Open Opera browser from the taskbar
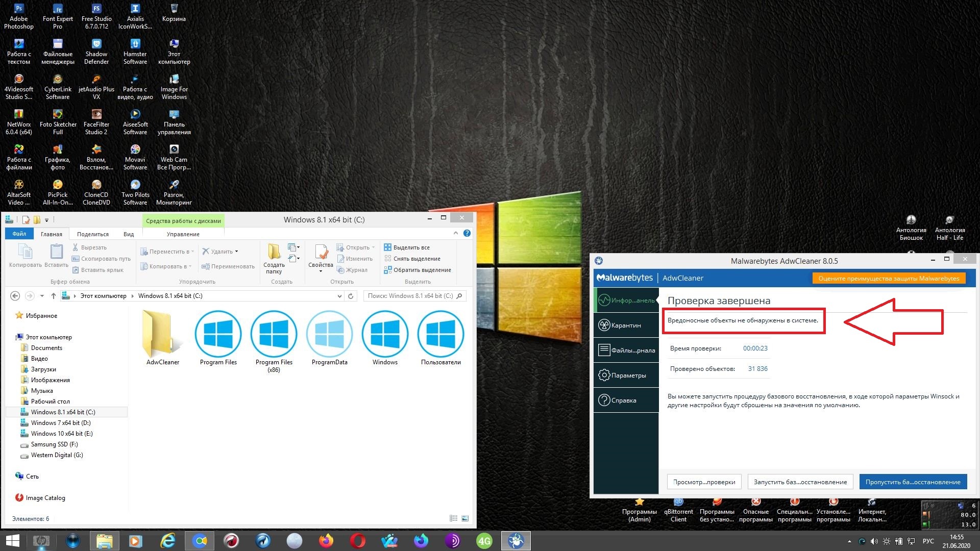Image resolution: width=980 pixels, height=551 pixels. click(358, 541)
